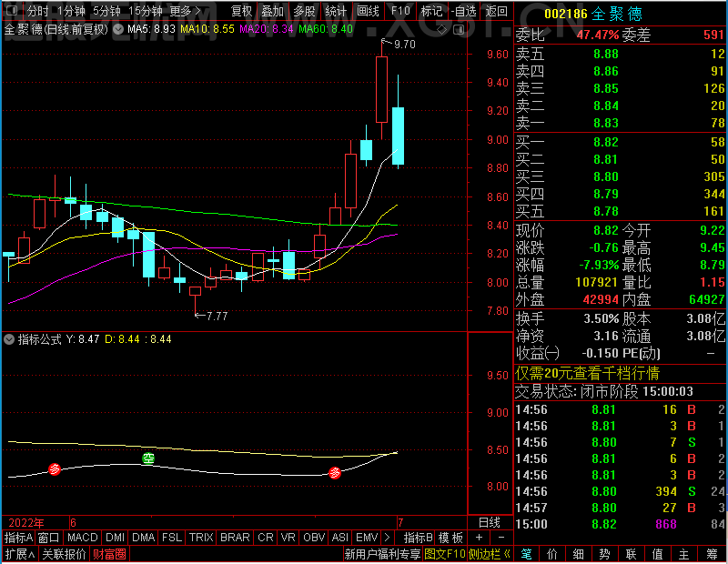The height and width of the screenshot is (564, 728).
Task: Expand 更多 period options
Action: [x=185, y=11]
